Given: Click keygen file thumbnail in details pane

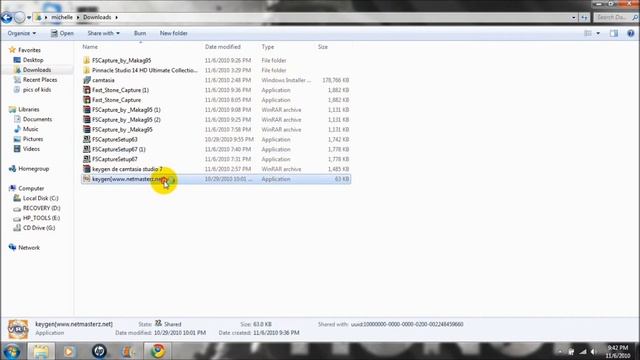Looking at the screenshot, I should tap(18, 329).
